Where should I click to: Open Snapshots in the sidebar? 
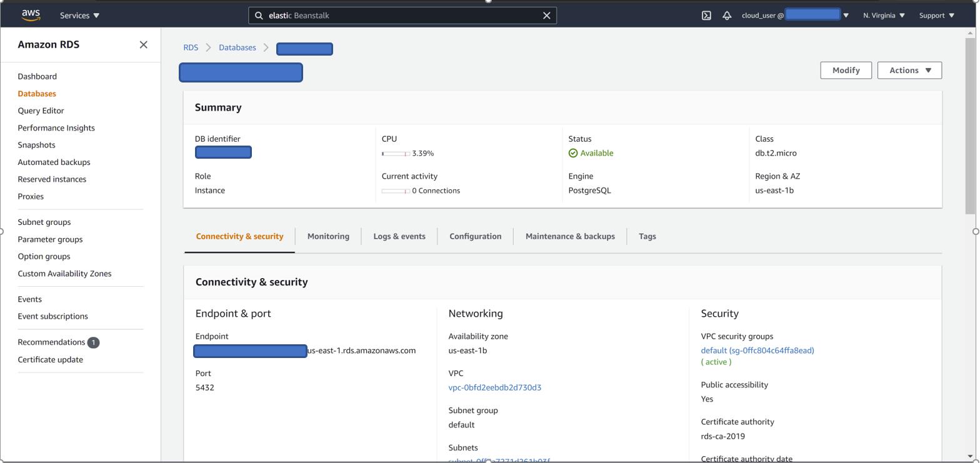36,145
